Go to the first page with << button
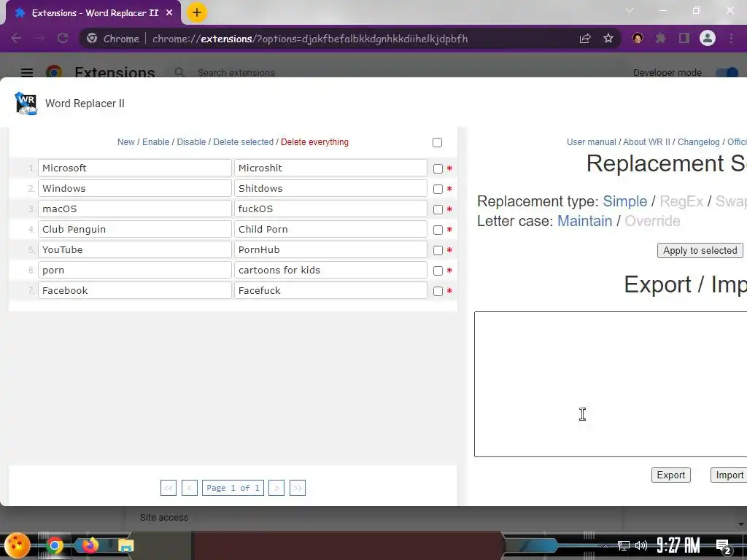This screenshot has height=560, width=747. tap(169, 488)
